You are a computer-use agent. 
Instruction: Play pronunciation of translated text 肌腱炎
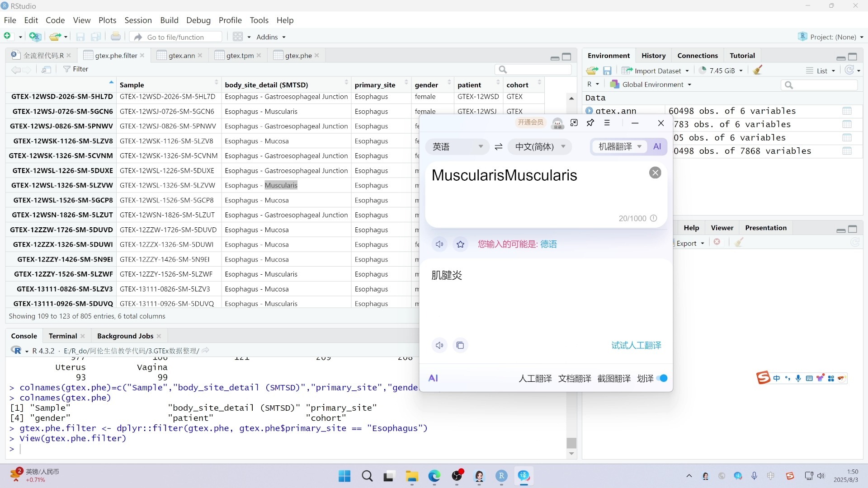click(x=439, y=346)
